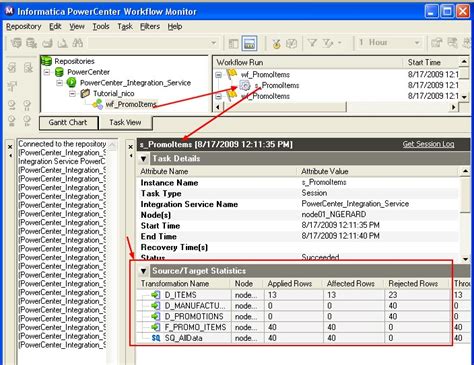Select the SQ_AllData transformation row name
The width and height of the screenshot is (474, 365).
tap(183, 338)
